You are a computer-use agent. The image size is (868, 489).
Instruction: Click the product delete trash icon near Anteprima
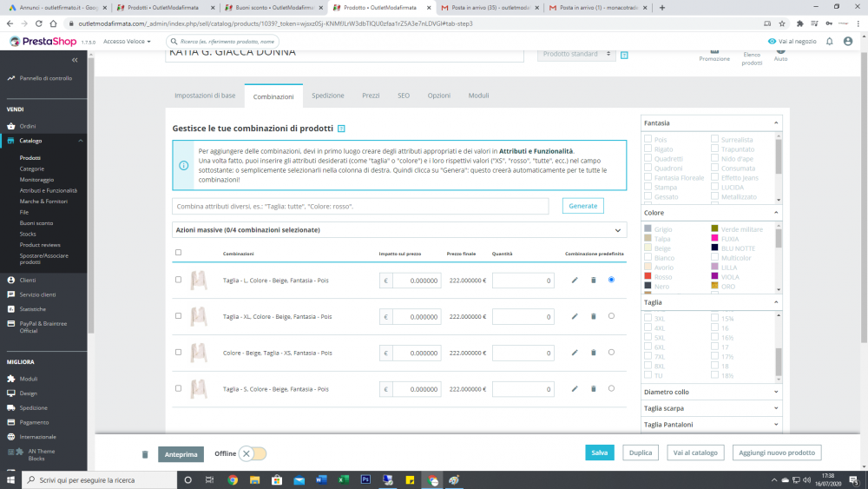click(145, 454)
